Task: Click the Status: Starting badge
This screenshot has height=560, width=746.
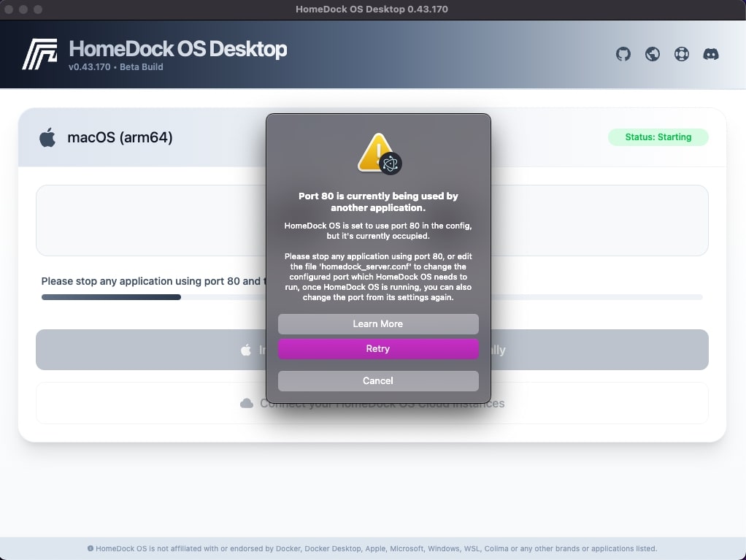Action: click(658, 137)
